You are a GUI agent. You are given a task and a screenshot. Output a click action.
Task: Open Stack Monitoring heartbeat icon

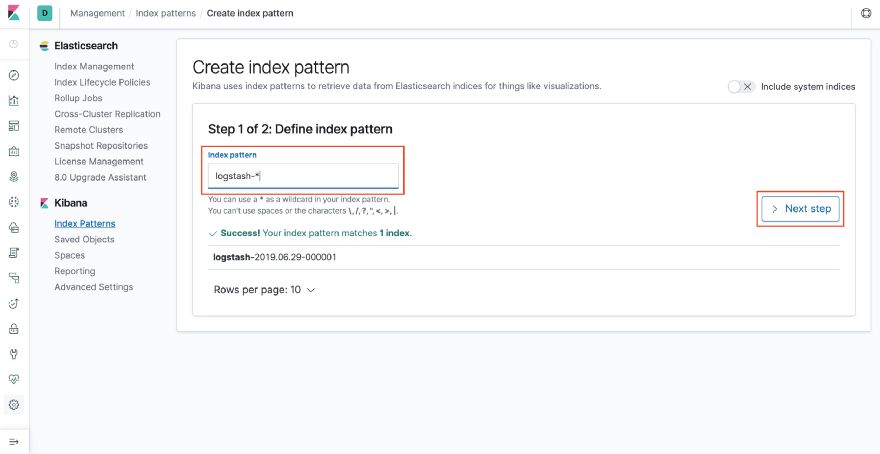tap(14, 379)
